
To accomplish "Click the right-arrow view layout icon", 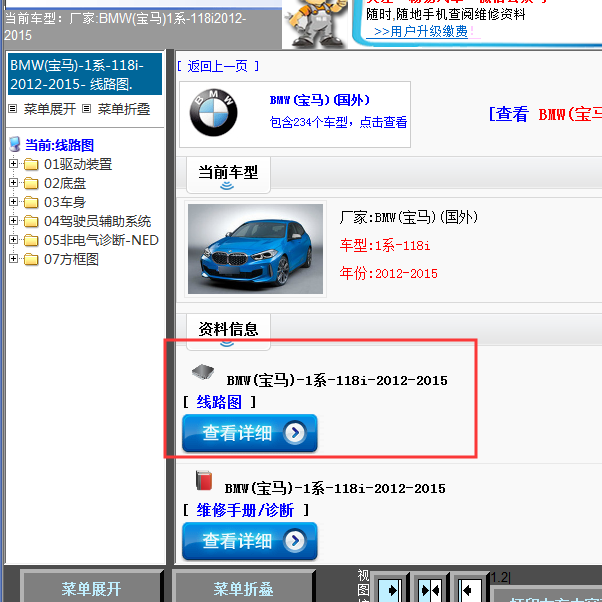I will pyautogui.click(x=389, y=589).
